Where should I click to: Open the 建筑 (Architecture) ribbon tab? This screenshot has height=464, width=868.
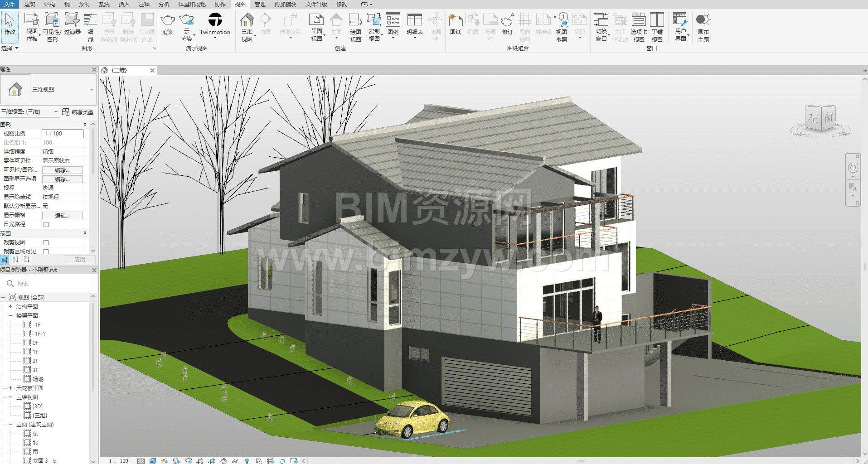[30, 4]
